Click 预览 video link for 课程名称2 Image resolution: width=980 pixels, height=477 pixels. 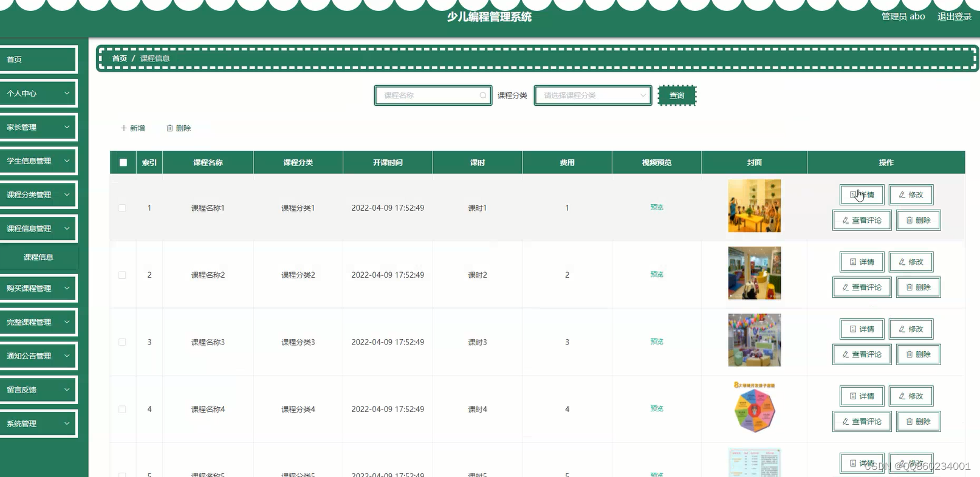tap(657, 275)
